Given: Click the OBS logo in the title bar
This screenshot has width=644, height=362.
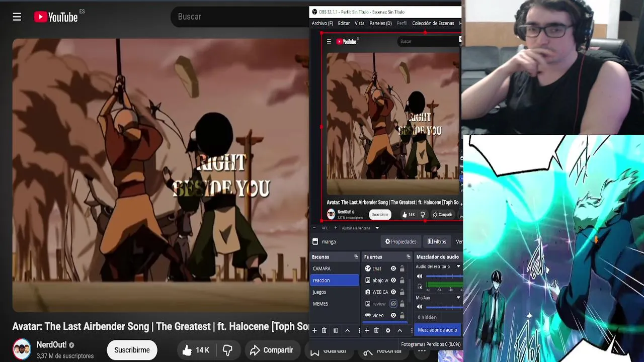Looking at the screenshot, I should point(314,12).
